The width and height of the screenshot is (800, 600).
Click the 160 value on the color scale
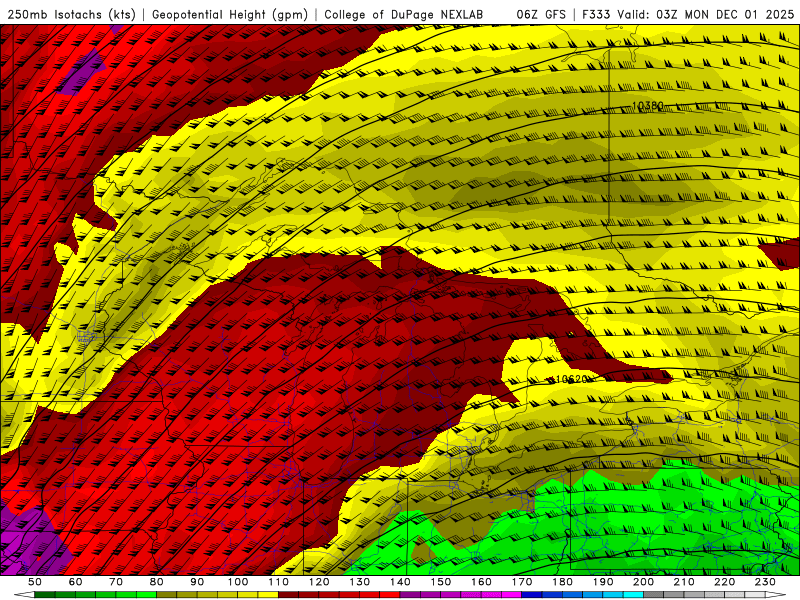(x=481, y=582)
